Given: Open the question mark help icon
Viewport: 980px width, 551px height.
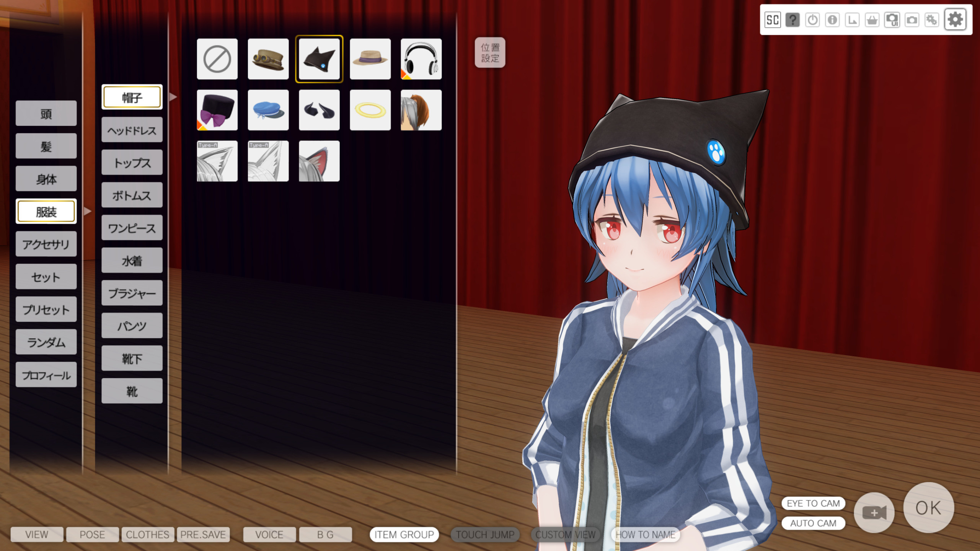Looking at the screenshot, I should (792, 20).
